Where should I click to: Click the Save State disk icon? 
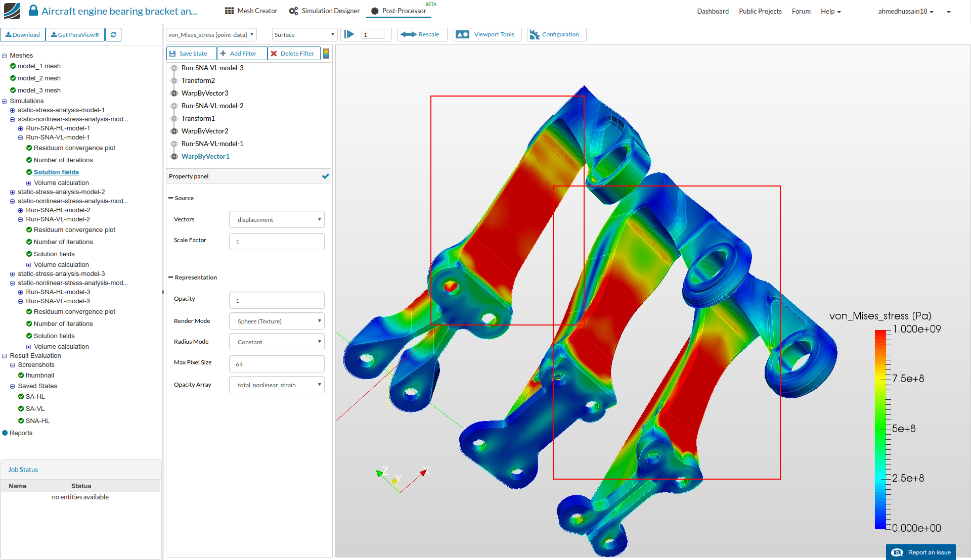(x=172, y=54)
